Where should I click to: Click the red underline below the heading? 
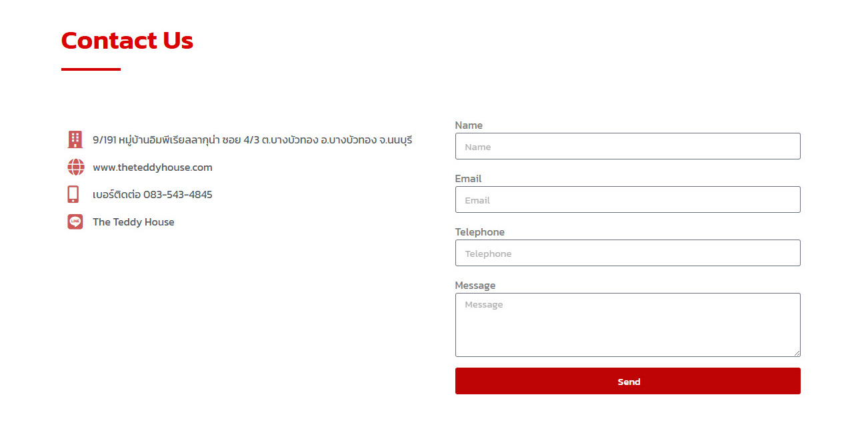(x=91, y=69)
